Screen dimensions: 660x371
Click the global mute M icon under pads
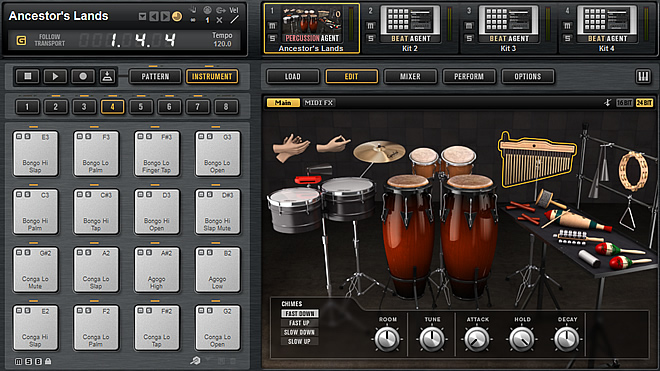[19, 361]
